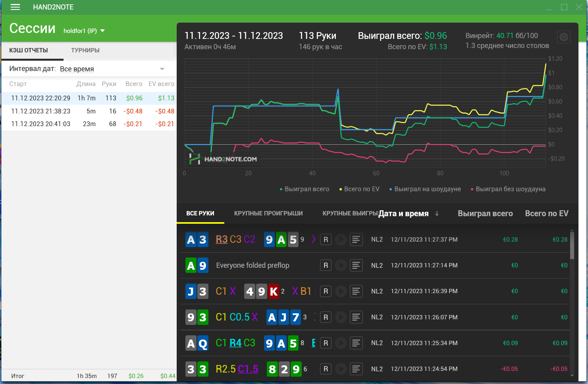Click 'Итог' totals row label
The image size is (588, 384).
coord(17,376)
